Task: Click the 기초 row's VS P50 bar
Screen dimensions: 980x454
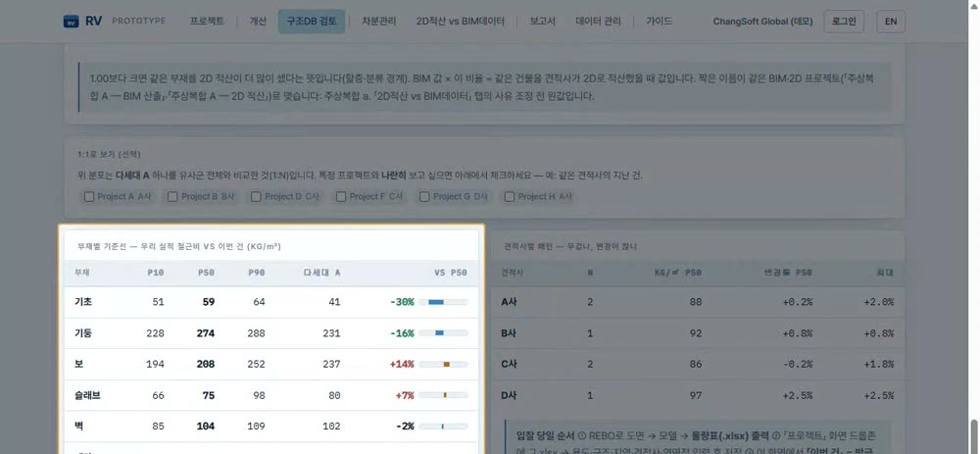Action: coord(443,302)
